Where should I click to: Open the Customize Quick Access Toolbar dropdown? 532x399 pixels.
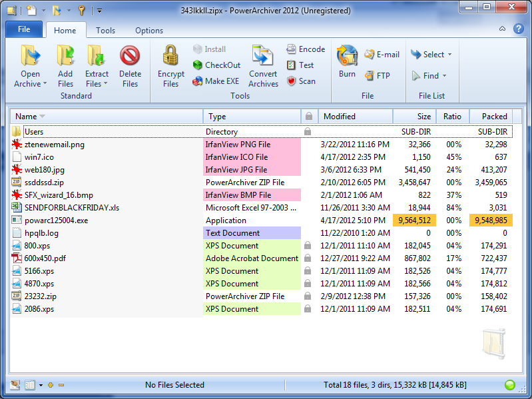pyautogui.click(x=99, y=11)
